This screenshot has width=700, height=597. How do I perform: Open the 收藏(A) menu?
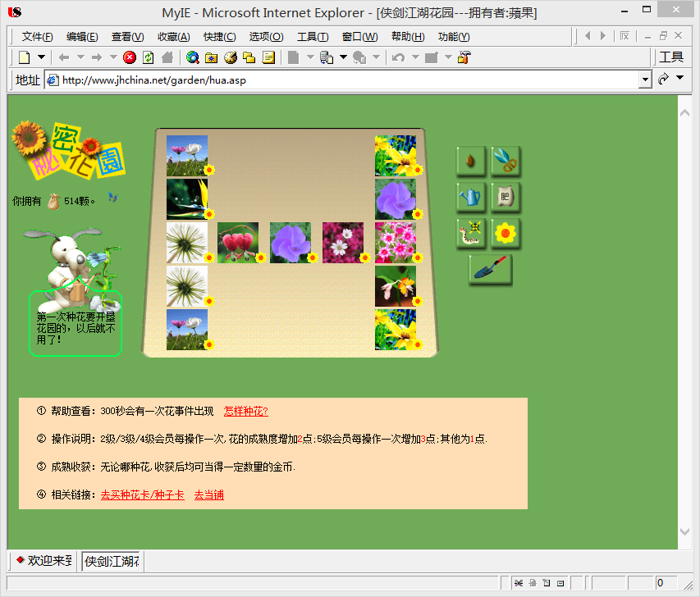pyautogui.click(x=174, y=37)
